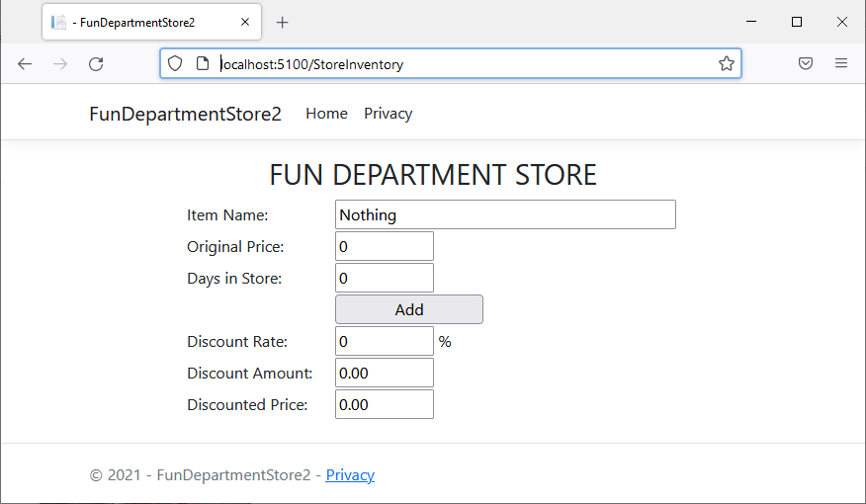Click the Original Price input field

pos(385,246)
